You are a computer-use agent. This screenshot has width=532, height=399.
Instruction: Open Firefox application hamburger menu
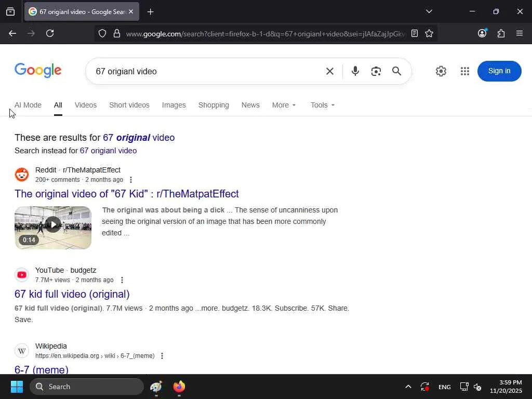click(519, 33)
